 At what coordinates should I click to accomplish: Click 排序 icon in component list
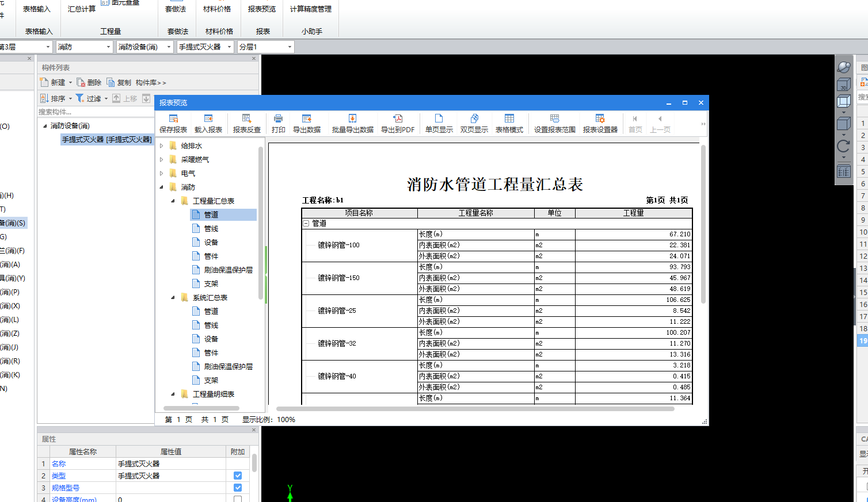point(44,98)
